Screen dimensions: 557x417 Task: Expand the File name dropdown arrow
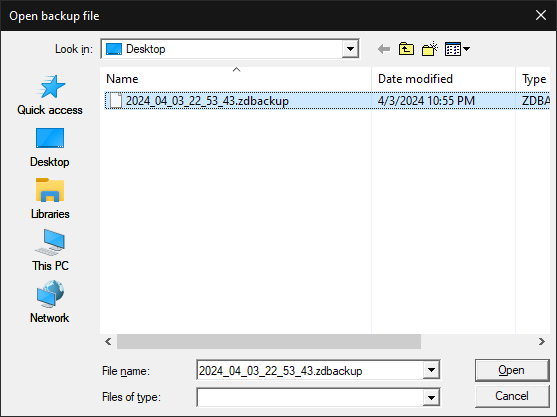(431, 370)
